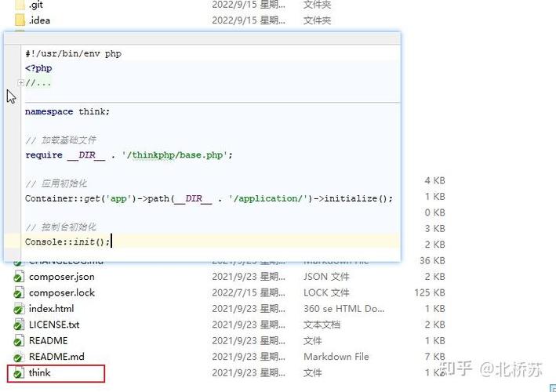This screenshot has width=556, height=392.
Task: Click the JSON 文件 type of composer.json
Action: click(x=326, y=277)
